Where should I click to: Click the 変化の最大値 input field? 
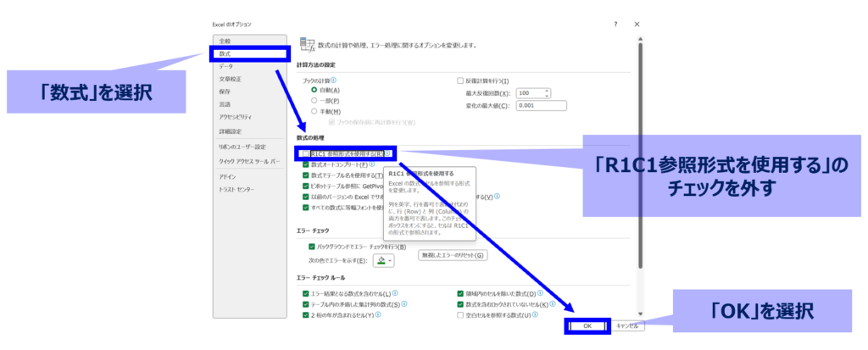(542, 106)
